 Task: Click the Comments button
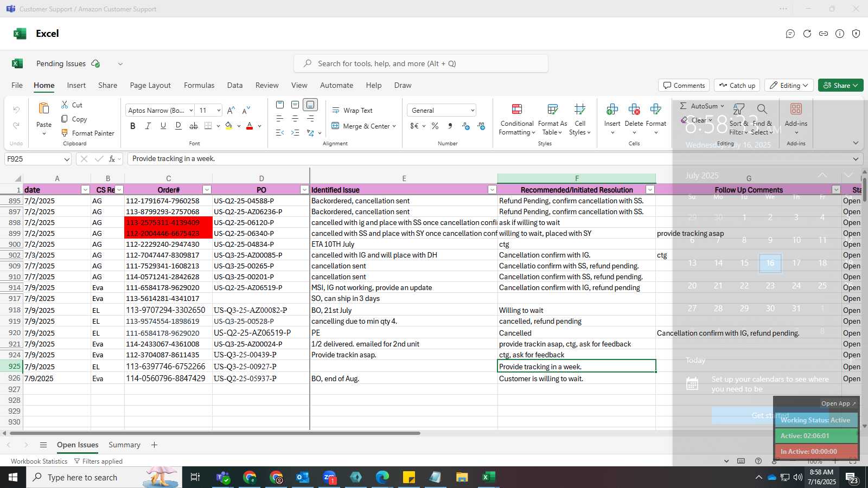click(684, 85)
